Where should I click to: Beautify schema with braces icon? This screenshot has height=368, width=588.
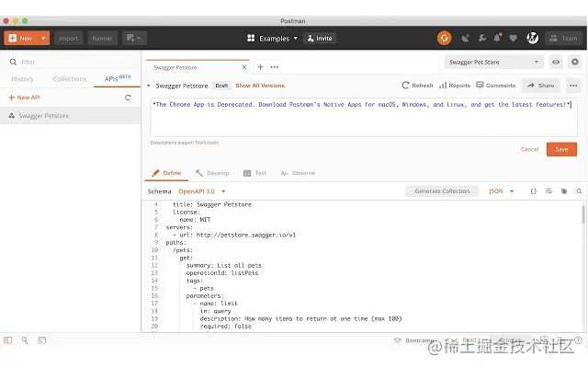click(533, 191)
